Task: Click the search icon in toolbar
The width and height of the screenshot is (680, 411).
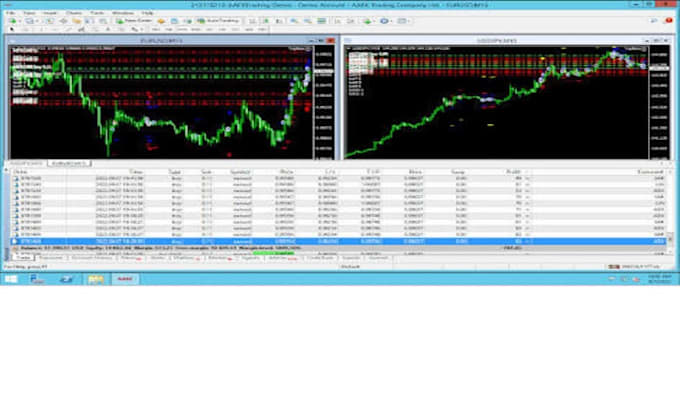Action: (x=654, y=20)
